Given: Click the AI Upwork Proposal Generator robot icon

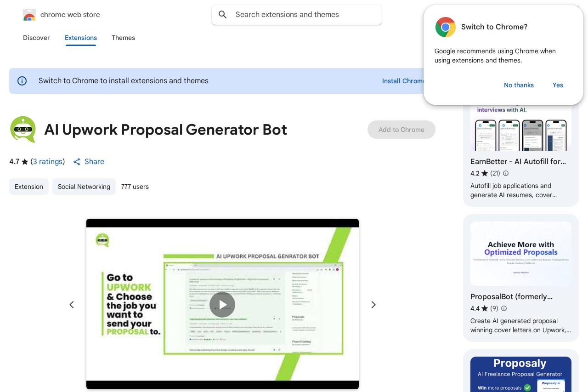Looking at the screenshot, I should [23, 130].
